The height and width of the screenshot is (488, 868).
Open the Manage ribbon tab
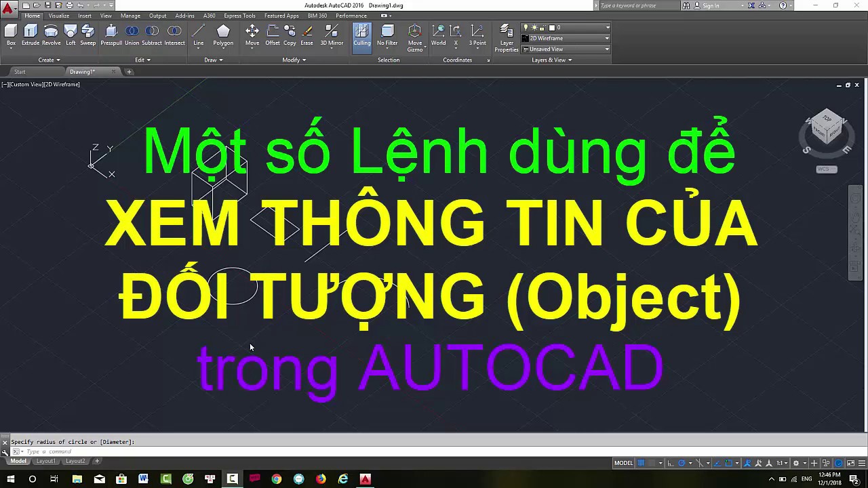[x=130, y=16]
